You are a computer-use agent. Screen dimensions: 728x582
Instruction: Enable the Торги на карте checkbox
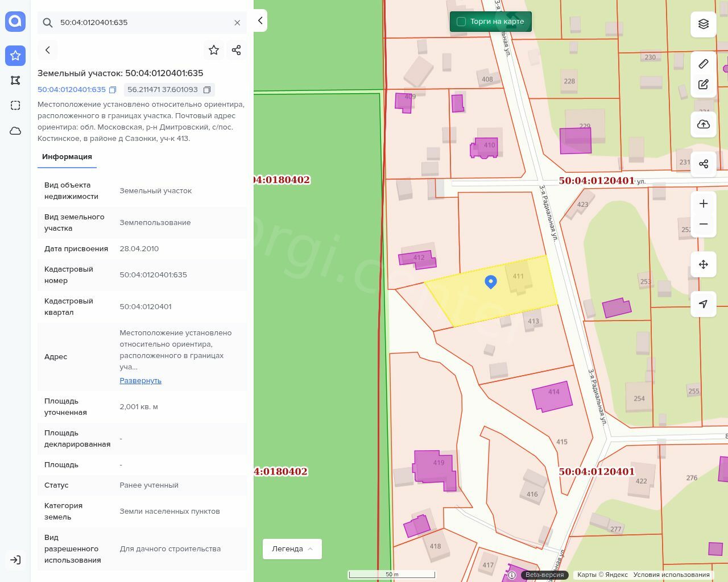pos(461,22)
